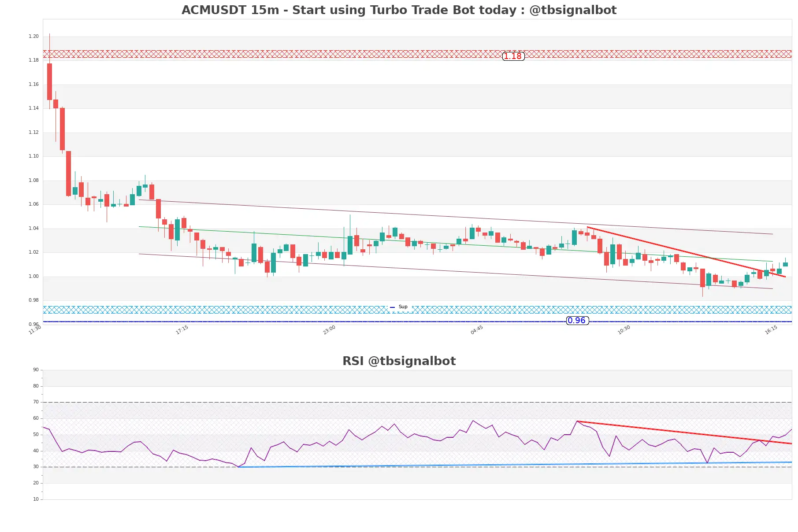Click the 23:00 time axis label

pyautogui.click(x=329, y=330)
